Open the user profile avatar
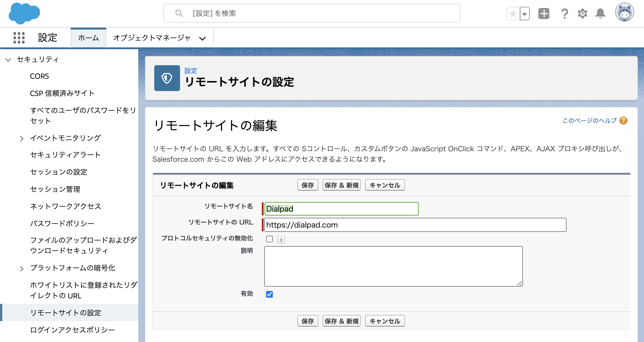644x342 pixels. [x=624, y=12]
